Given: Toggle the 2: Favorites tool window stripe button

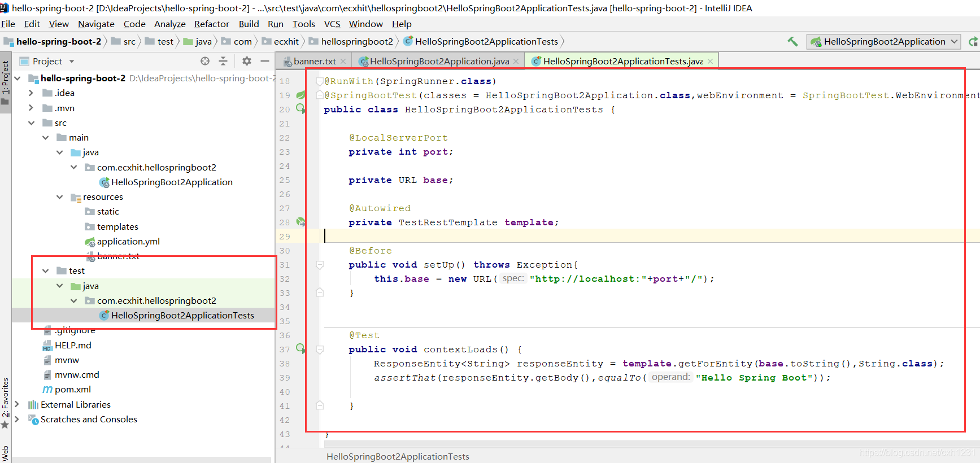Looking at the screenshot, I should click(x=5, y=403).
